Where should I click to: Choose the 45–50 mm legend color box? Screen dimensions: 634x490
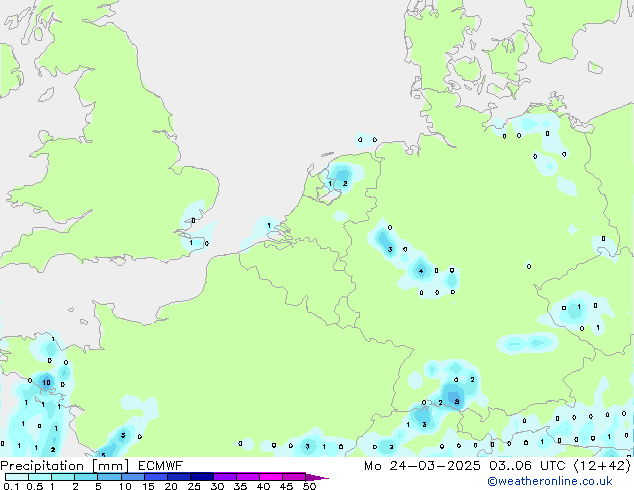294,477
